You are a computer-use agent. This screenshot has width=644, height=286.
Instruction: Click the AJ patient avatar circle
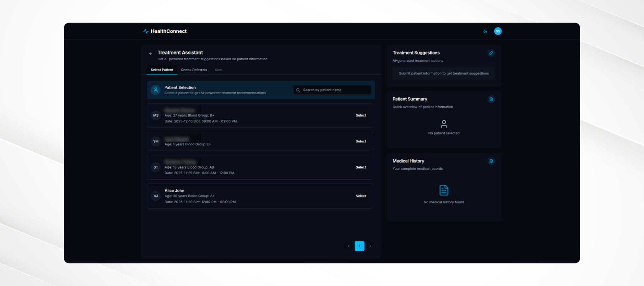point(156,196)
